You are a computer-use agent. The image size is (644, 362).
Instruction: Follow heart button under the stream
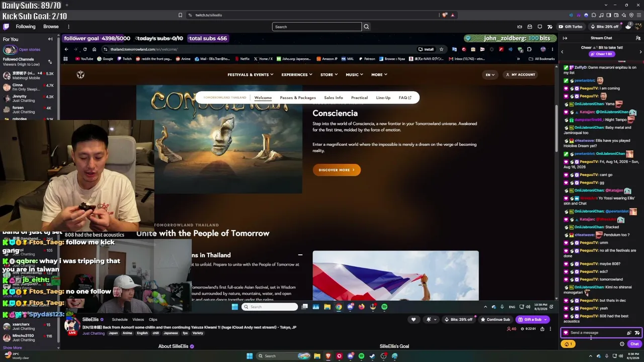(414, 319)
